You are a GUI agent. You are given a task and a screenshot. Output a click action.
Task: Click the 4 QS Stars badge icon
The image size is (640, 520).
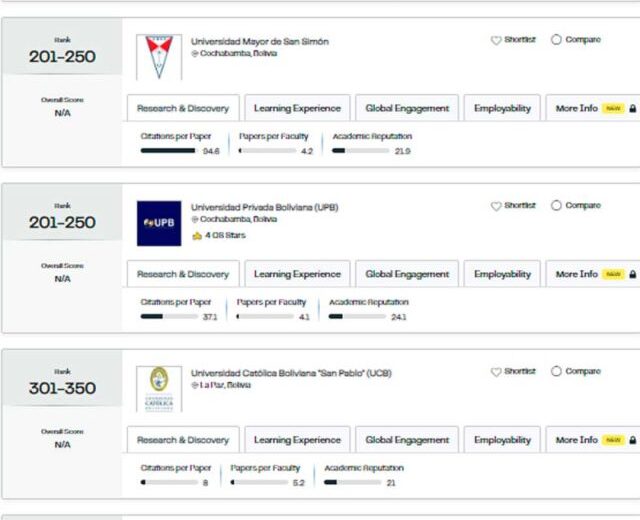click(197, 236)
